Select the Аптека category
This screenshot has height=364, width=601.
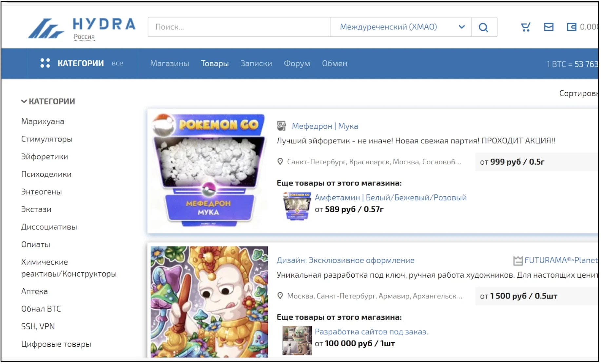click(34, 291)
